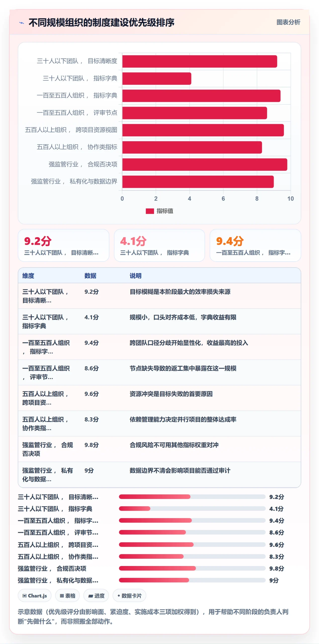Click the 9.8分 value in the table
Screen dimensions: 319x644
pos(92,445)
